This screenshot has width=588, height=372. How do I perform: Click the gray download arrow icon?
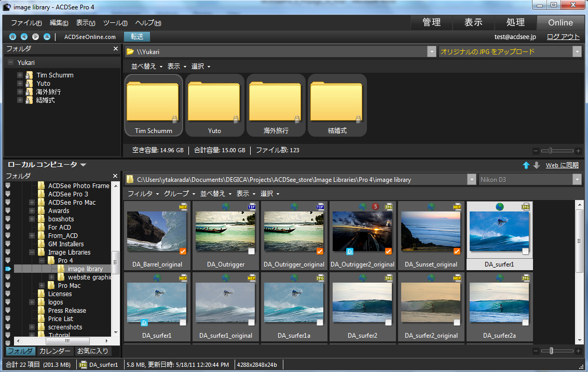coord(537,165)
